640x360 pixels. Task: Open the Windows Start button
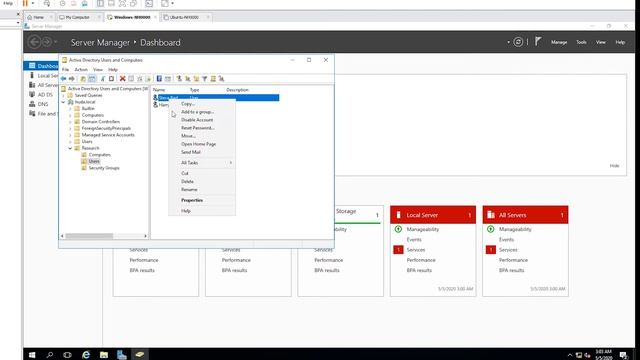[32, 355]
